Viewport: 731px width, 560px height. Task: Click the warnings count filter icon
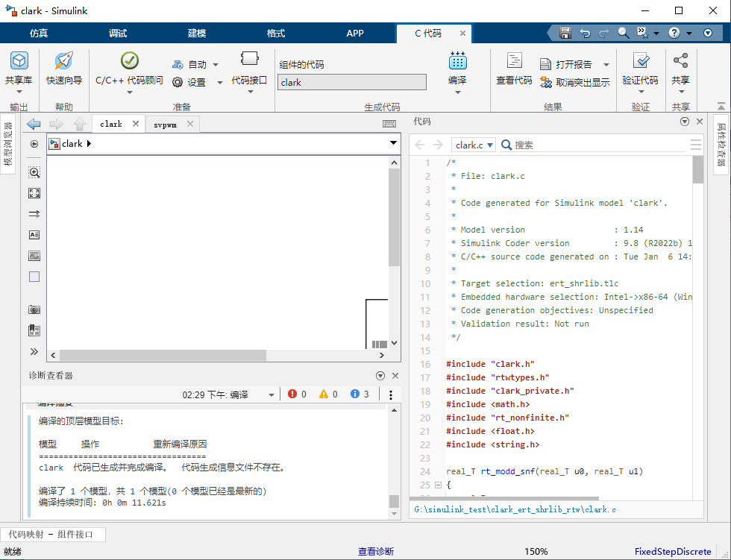pyautogui.click(x=324, y=394)
